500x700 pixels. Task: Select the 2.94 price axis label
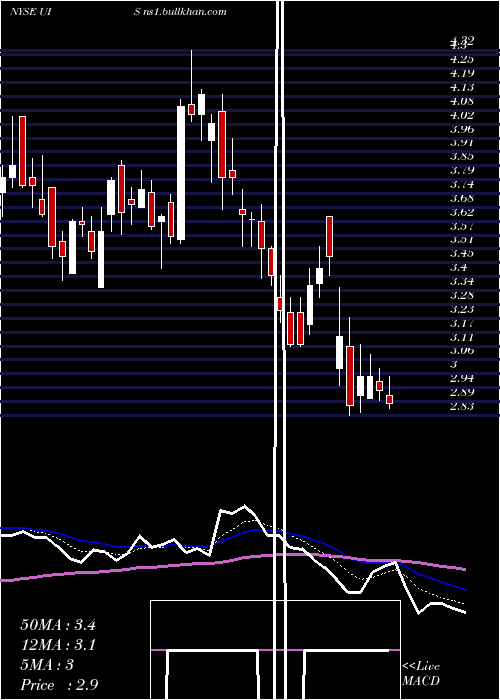pos(462,379)
